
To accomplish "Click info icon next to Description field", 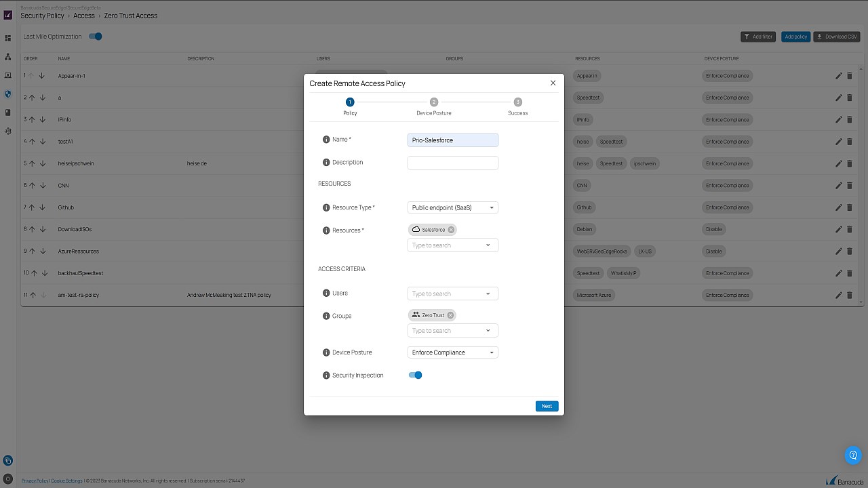I will pos(326,163).
